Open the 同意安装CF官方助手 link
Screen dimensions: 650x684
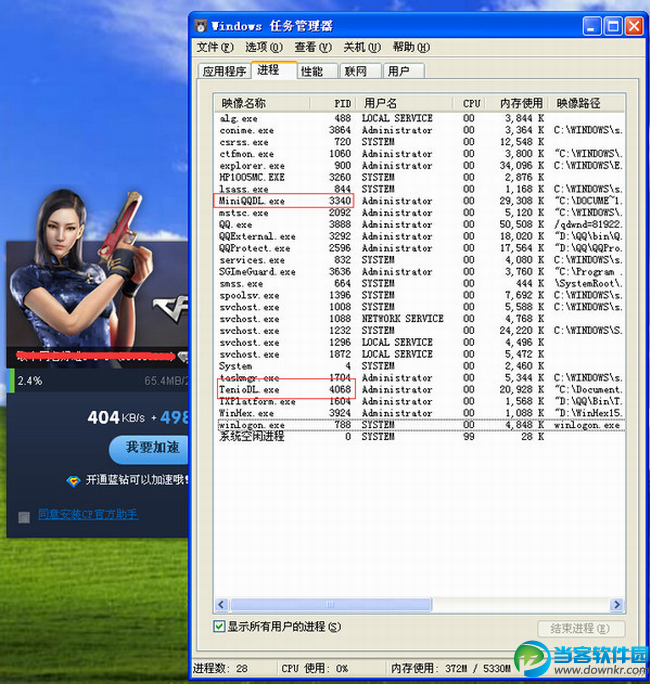(x=88, y=514)
